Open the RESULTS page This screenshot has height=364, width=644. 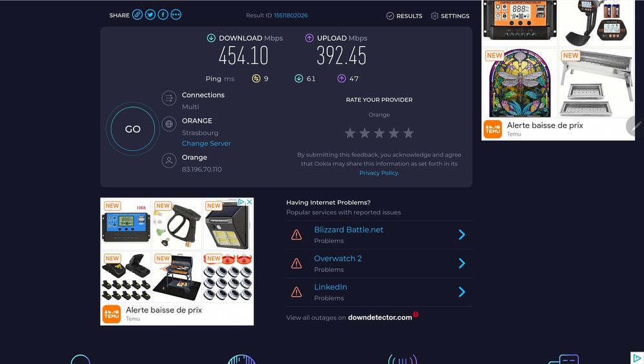point(404,15)
